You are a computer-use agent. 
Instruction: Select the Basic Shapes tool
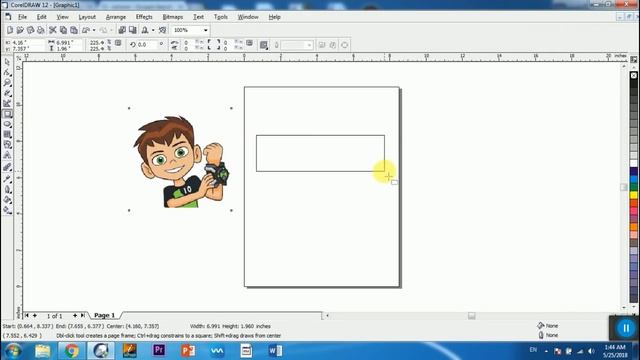(7, 145)
